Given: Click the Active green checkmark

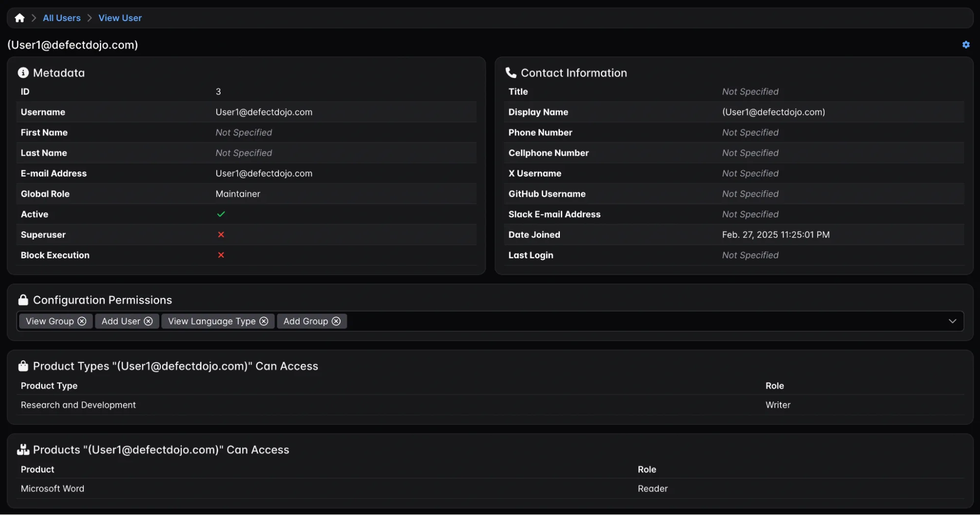Looking at the screenshot, I should coord(221,214).
